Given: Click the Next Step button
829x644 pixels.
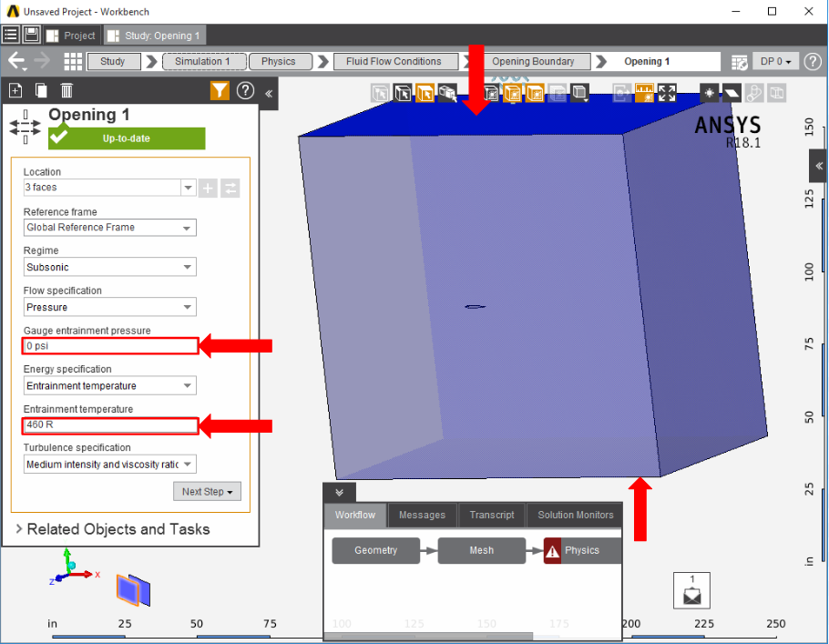Looking at the screenshot, I should pyautogui.click(x=208, y=491).
